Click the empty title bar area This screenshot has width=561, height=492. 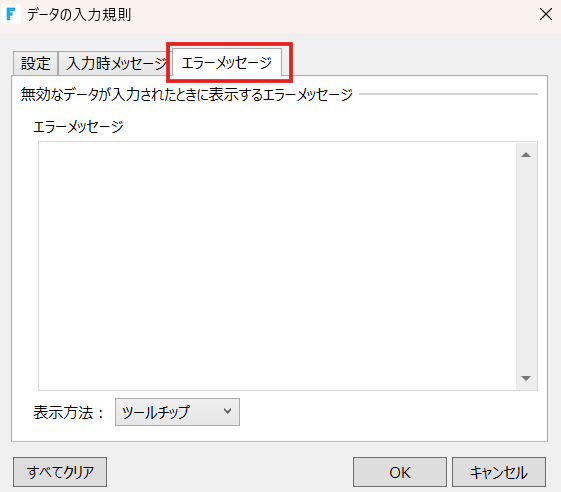tap(333, 15)
